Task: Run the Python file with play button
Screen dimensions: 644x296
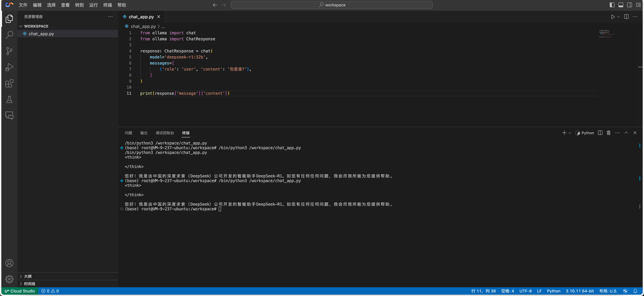Action: click(x=613, y=17)
